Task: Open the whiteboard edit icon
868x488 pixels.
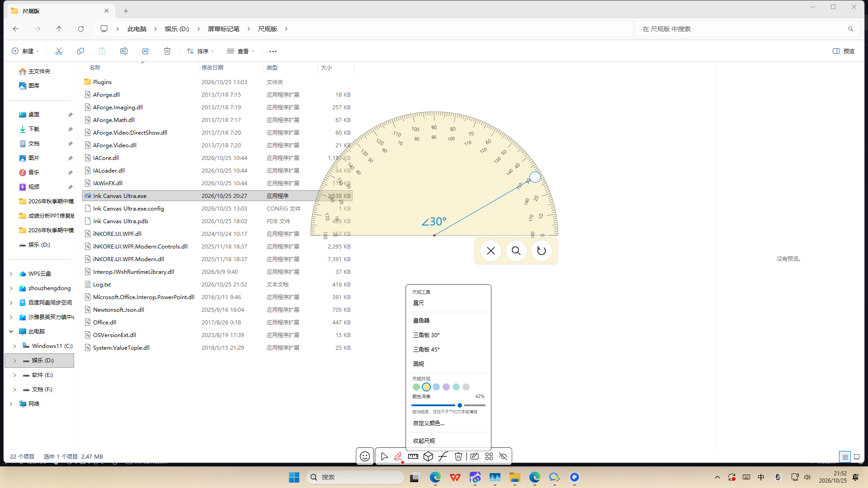Action: pos(474,456)
